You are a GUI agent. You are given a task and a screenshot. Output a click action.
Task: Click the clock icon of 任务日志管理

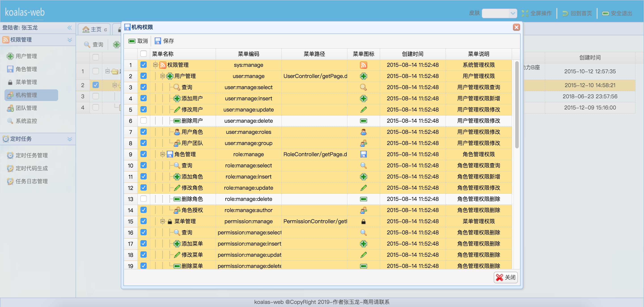click(x=10, y=181)
